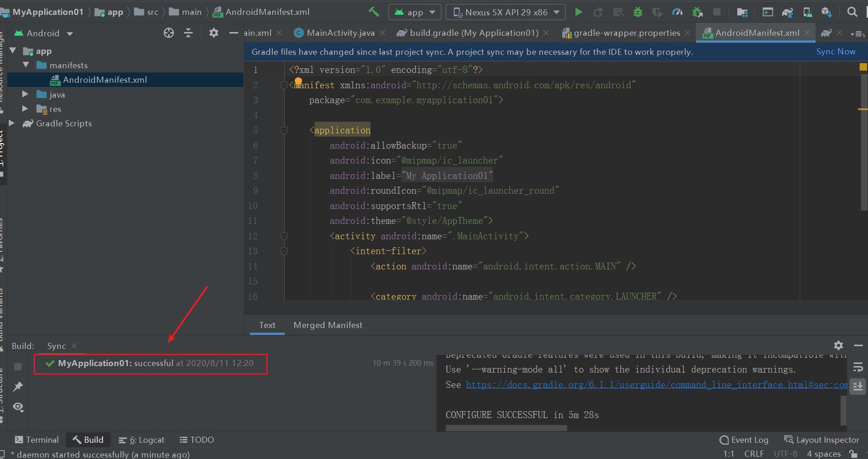Screen dimensions: 868x459
Task: Open the Profiler gauge icon
Action: (x=678, y=12)
